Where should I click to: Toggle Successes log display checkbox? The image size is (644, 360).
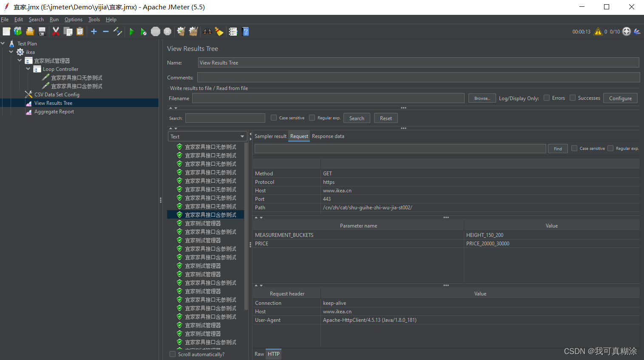point(573,98)
